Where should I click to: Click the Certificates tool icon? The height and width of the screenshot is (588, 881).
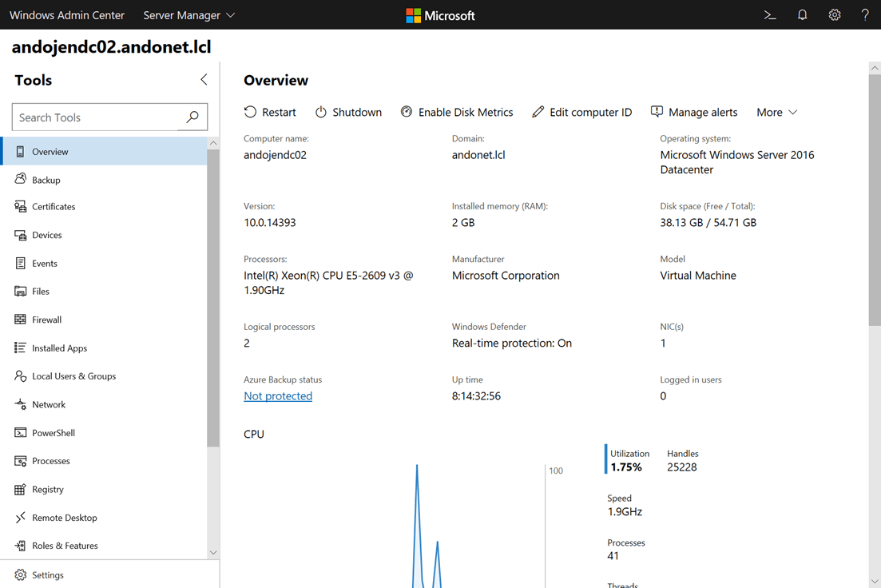(20, 206)
